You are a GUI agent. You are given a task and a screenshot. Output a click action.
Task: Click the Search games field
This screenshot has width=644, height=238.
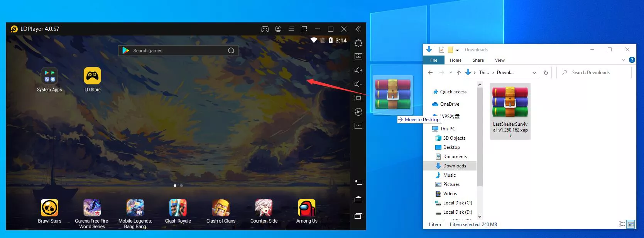(x=178, y=51)
